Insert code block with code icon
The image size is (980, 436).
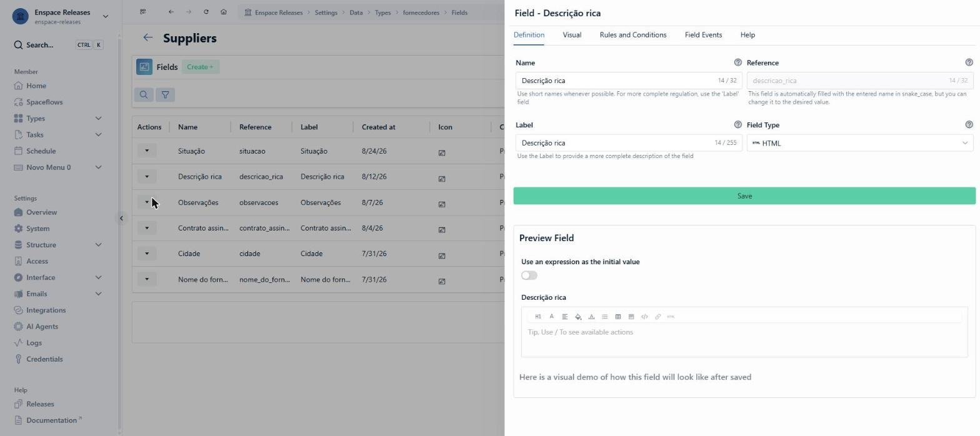pyautogui.click(x=644, y=317)
